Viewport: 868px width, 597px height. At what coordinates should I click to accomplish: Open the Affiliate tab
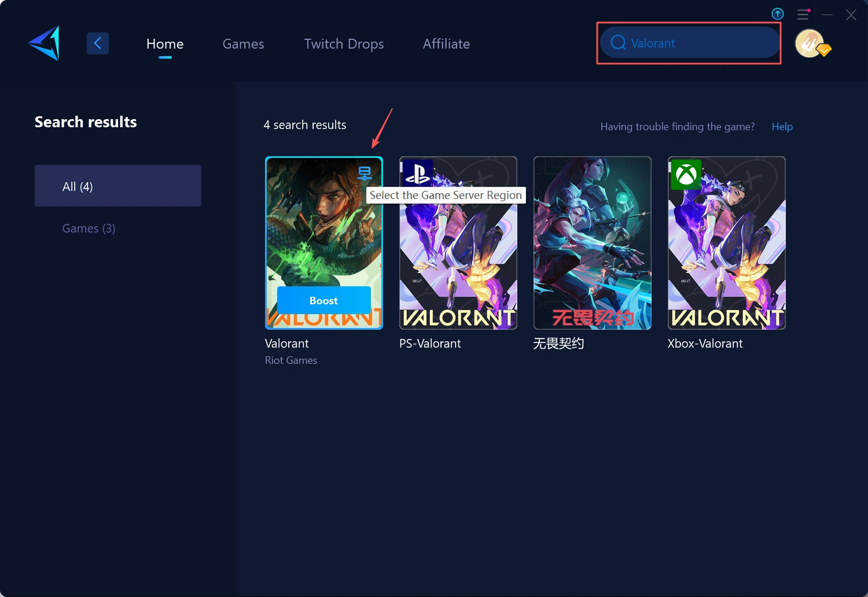446,44
